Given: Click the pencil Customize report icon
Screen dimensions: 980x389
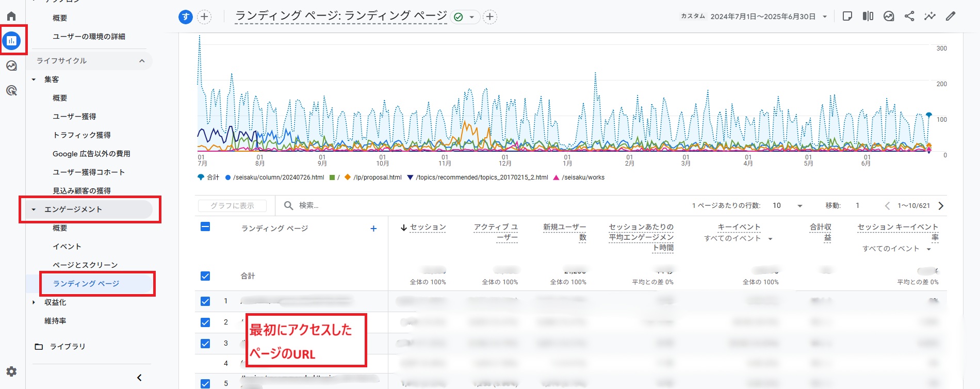Looking at the screenshot, I should click(950, 17).
